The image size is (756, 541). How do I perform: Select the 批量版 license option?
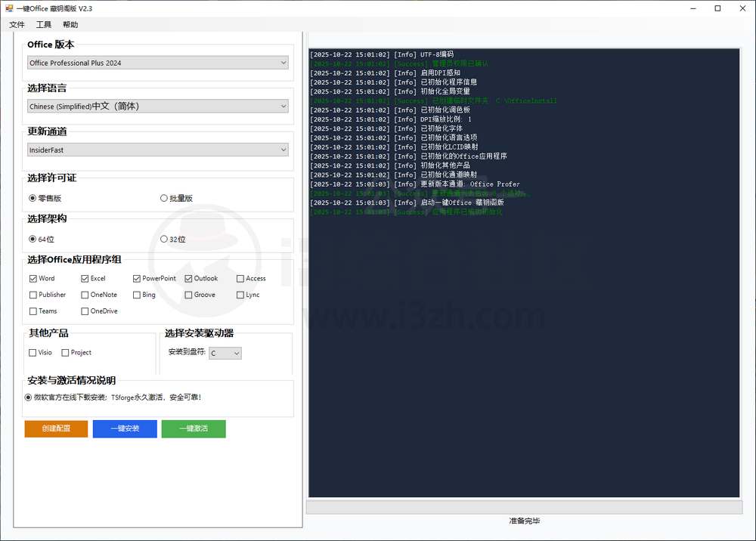coord(164,199)
